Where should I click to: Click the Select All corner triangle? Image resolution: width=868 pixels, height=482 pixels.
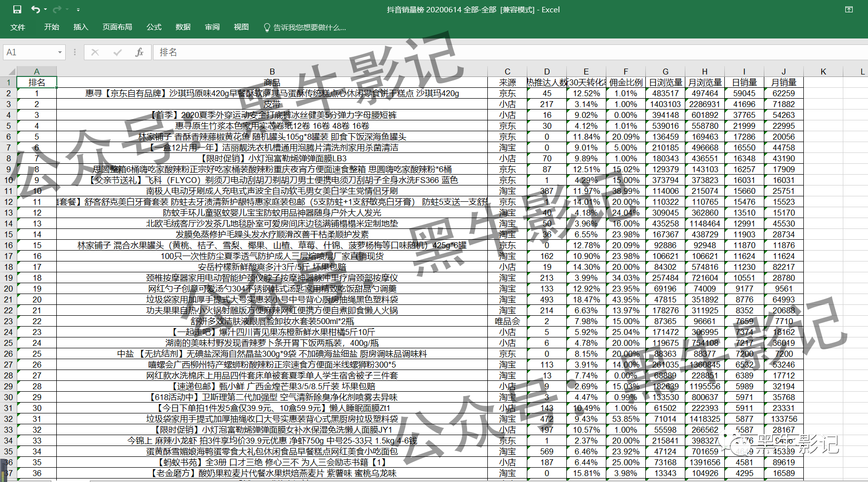11,72
